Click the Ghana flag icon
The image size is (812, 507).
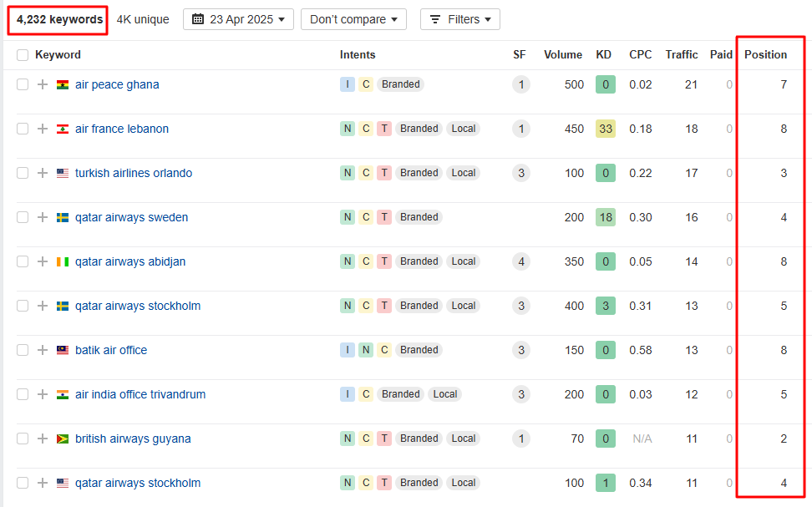(63, 85)
